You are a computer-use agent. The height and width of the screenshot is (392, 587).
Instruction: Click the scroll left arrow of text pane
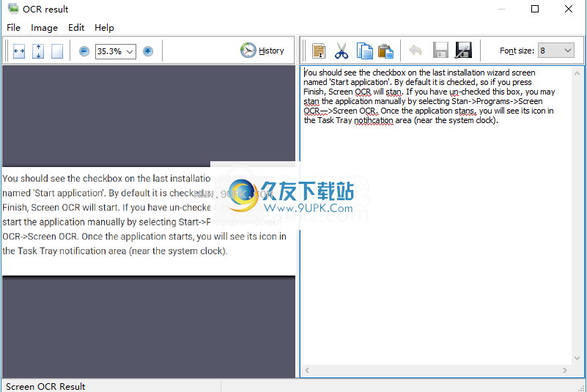pos(307,370)
